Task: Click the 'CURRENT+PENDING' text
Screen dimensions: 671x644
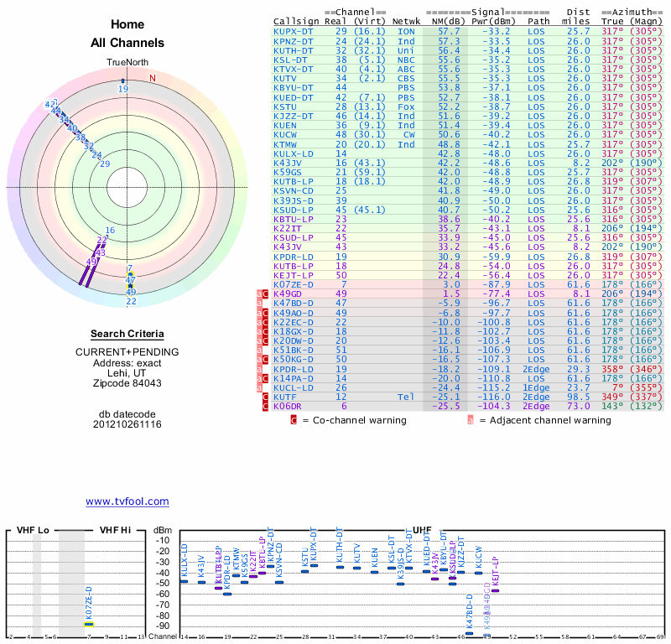Action: click(127, 352)
